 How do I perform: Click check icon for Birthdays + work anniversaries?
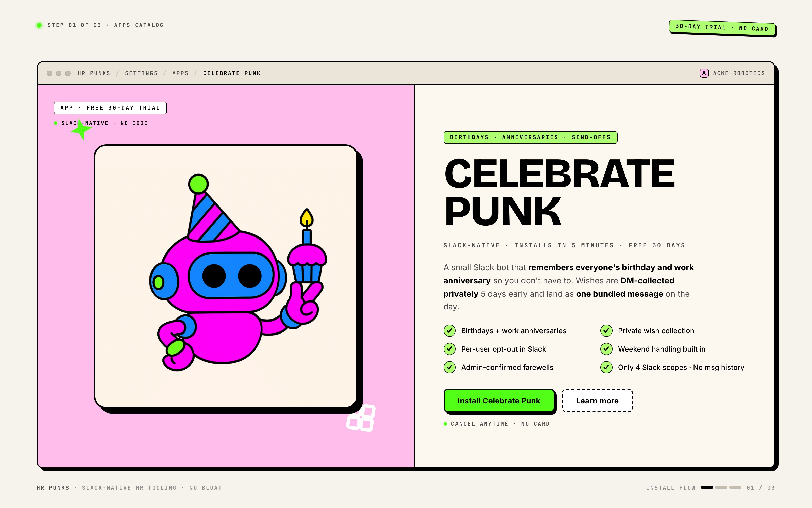click(450, 331)
